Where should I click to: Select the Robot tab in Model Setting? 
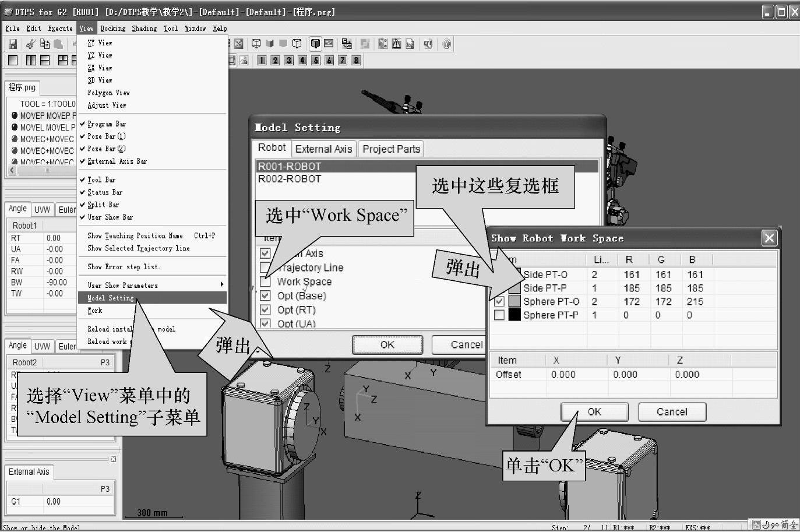pyautogui.click(x=272, y=147)
